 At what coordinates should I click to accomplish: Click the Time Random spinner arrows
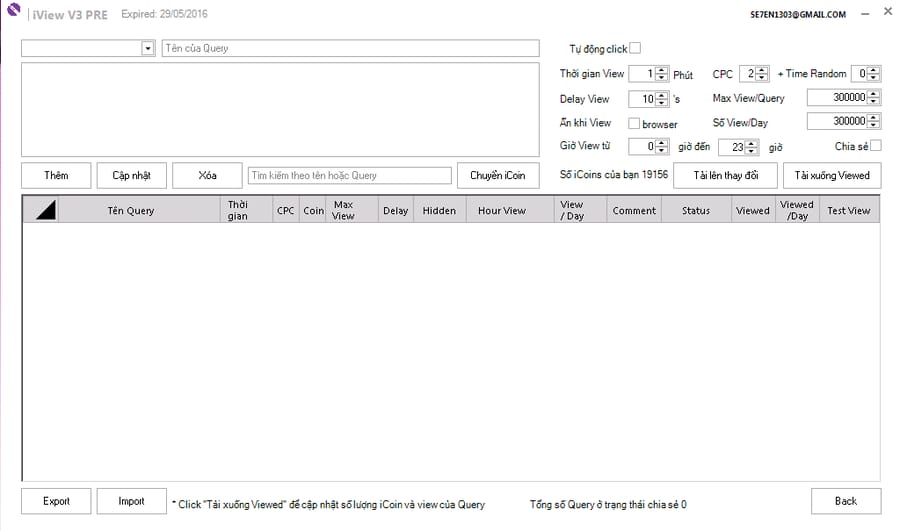pos(873,73)
